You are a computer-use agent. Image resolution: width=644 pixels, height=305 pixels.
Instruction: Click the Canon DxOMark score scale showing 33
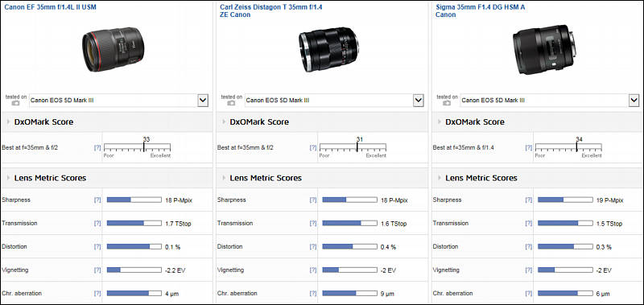point(137,147)
